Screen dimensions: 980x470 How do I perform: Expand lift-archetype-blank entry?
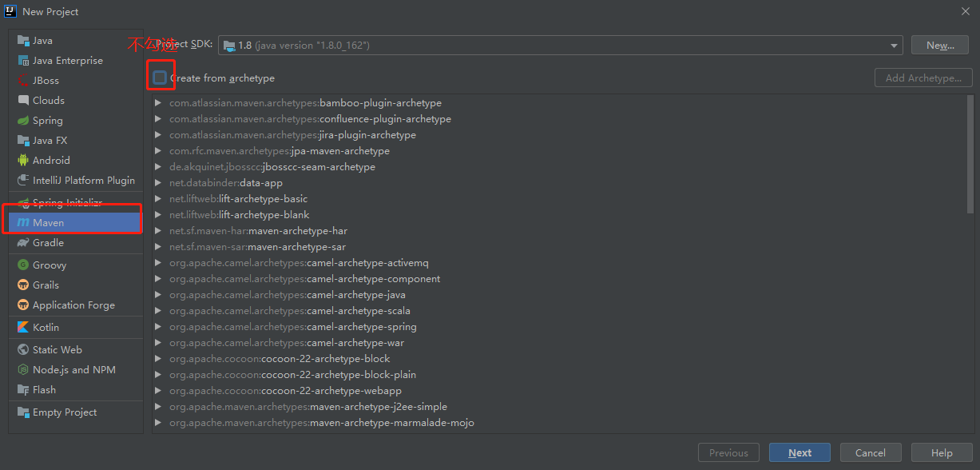click(x=159, y=215)
